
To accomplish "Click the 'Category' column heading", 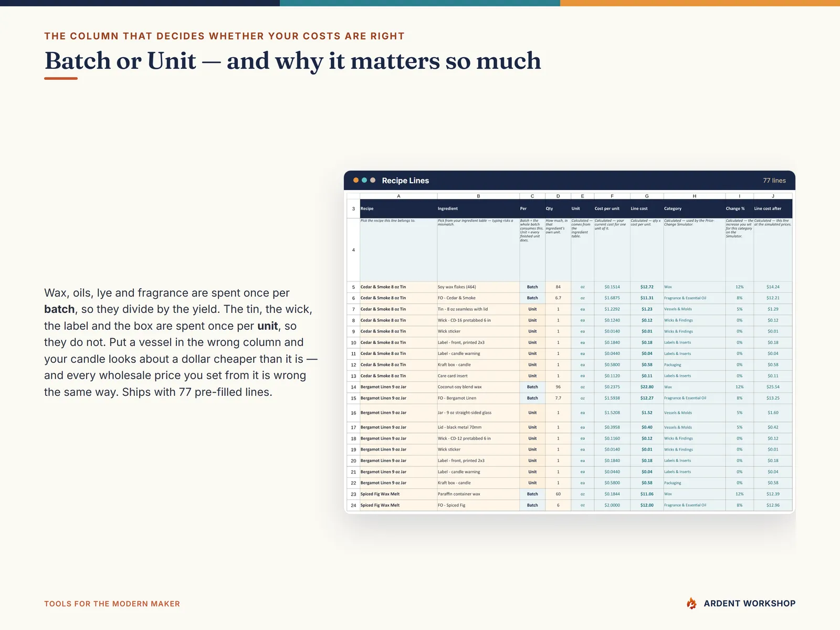I will tap(673, 208).
